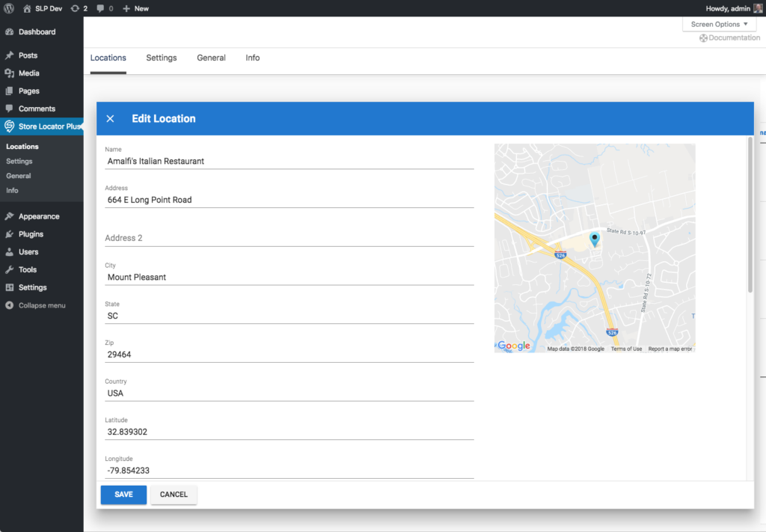Expand the Screen Options dropdown

pyautogui.click(x=719, y=25)
